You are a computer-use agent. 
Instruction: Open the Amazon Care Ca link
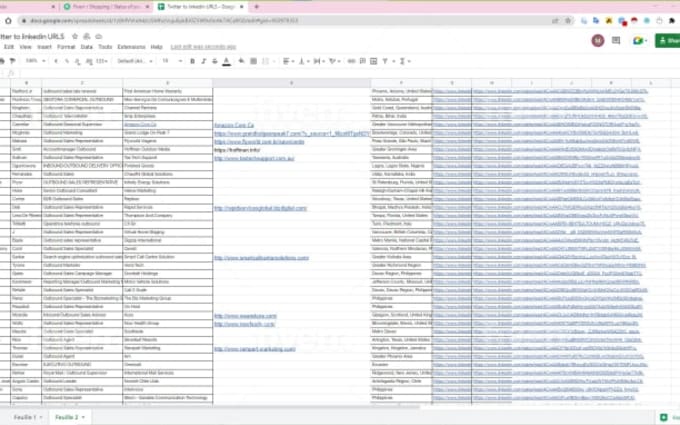pos(234,125)
